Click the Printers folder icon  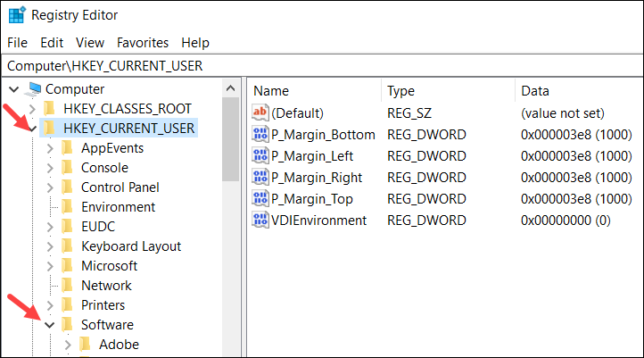[68, 305]
